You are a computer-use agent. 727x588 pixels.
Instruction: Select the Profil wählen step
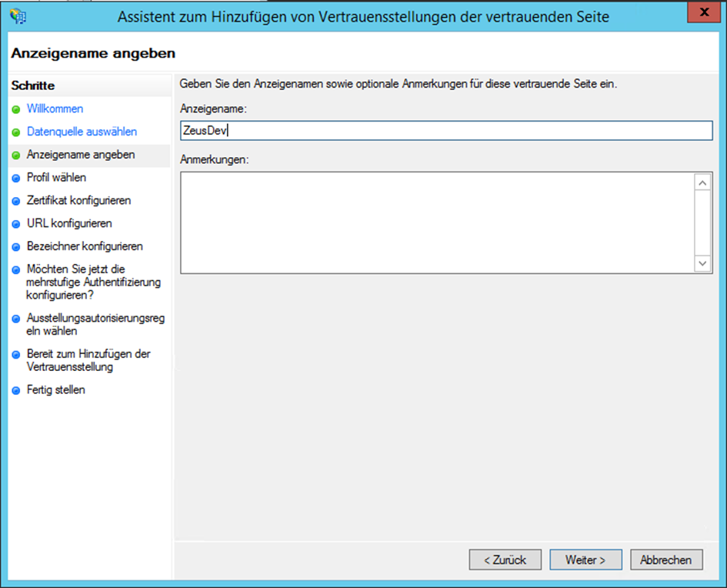pos(55,175)
